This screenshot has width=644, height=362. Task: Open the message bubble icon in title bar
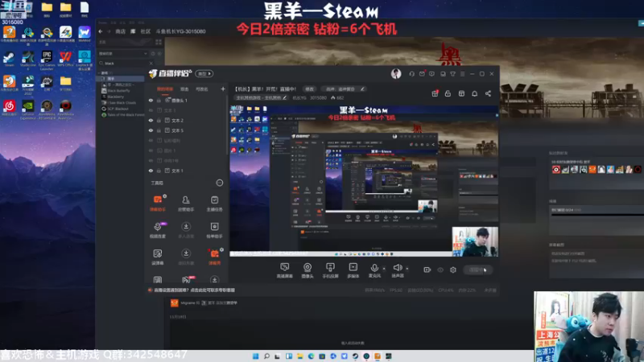(x=431, y=74)
